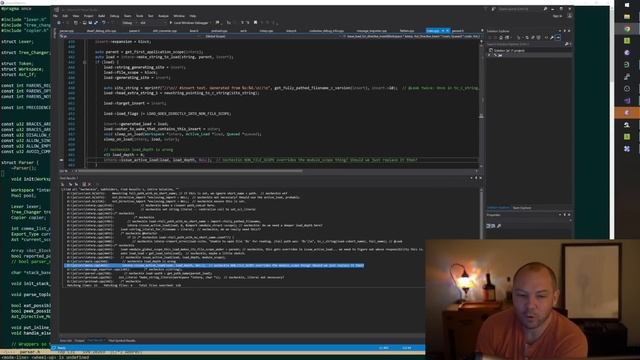Open the Tools menu
The height and width of the screenshot is (360, 640).
click(140, 16)
